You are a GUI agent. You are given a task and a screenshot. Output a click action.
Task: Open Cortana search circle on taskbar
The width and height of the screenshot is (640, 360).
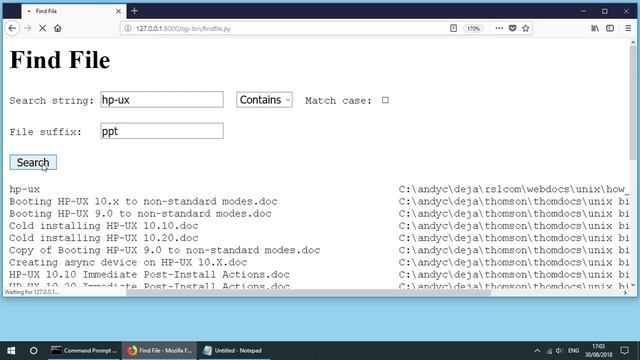pyautogui.click(x=34, y=350)
